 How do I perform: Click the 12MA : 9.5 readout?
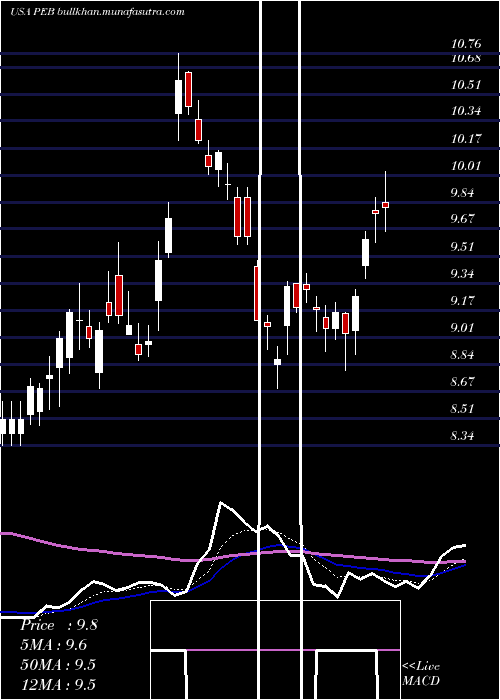(58, 684)
